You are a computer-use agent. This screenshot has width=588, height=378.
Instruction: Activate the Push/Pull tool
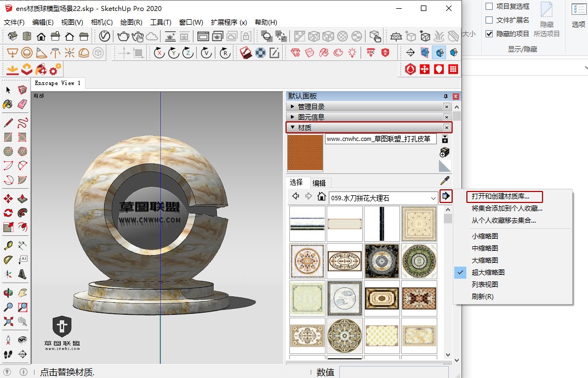pyautogui.click(x=22, y=199)
